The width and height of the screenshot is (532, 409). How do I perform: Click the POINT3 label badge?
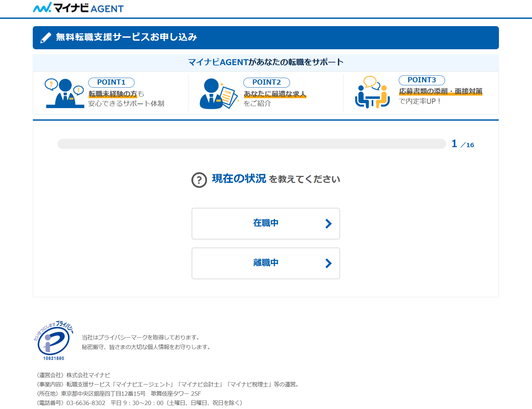[x=422, y=80]
